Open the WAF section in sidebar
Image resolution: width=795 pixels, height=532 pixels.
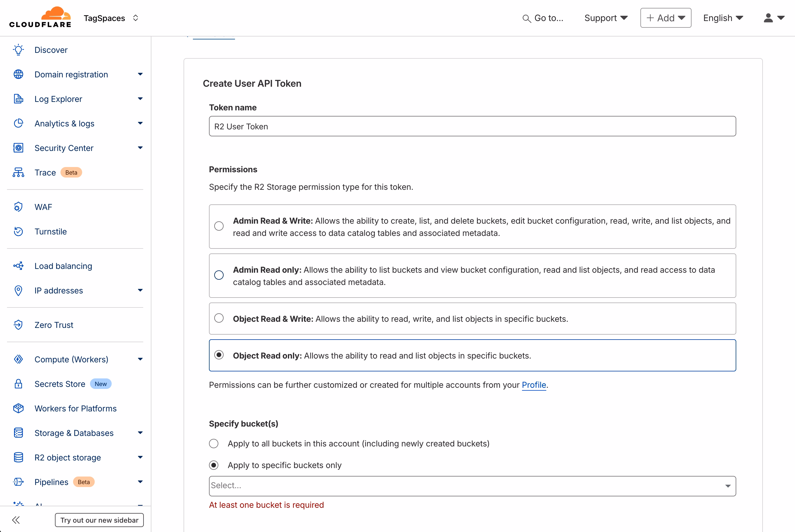click(x=43, y=207)
